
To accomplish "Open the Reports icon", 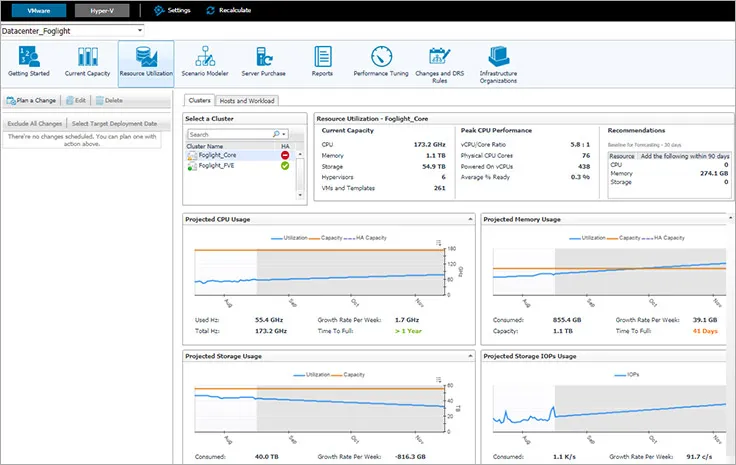I will pyautogui.click(x=322, y=58).
